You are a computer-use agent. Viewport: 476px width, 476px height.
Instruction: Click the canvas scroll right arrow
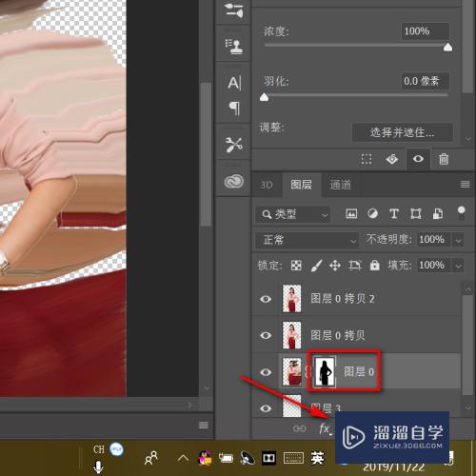click(x=189, y=405)
